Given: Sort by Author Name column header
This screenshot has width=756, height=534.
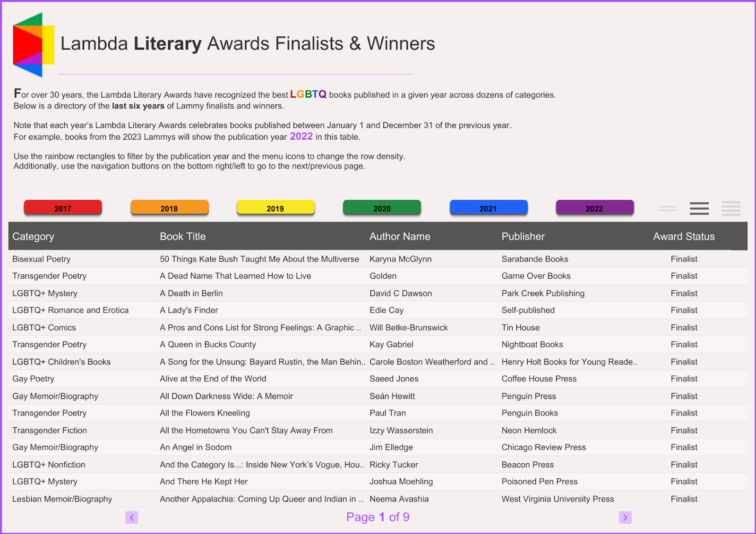Looking at the screenshot, I should [400, 237].
